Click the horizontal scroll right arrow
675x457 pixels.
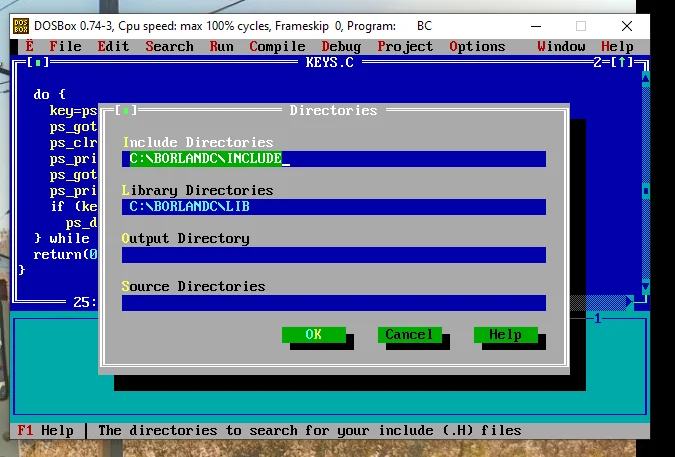pos(630,302)
